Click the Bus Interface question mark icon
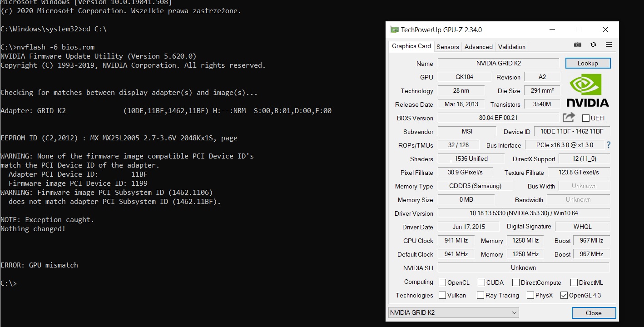 (609, 145)
